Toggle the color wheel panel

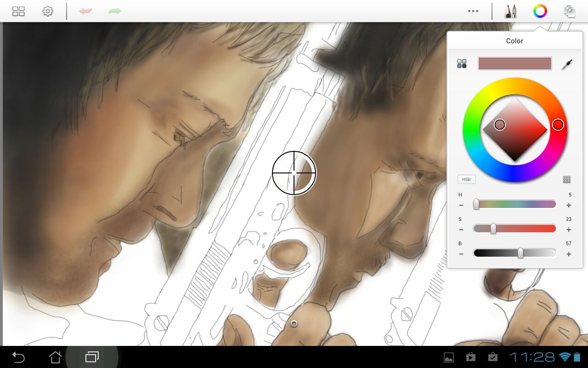pyautogui.click(x=540, y=11)
